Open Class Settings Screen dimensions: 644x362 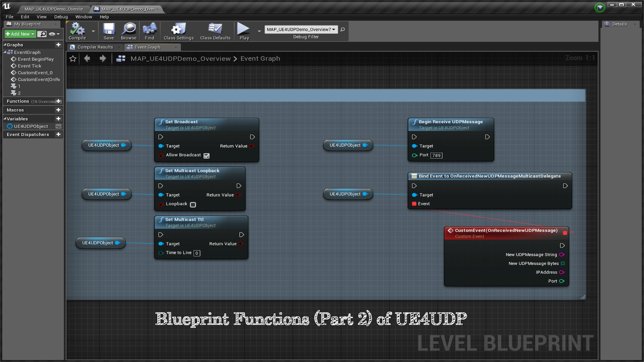(178, 30)
